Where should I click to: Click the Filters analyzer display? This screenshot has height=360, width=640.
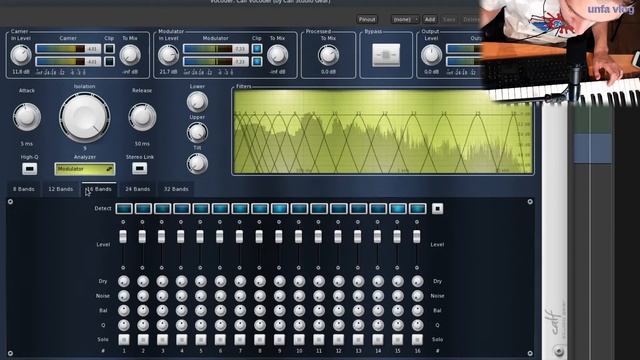pos(383,131)
